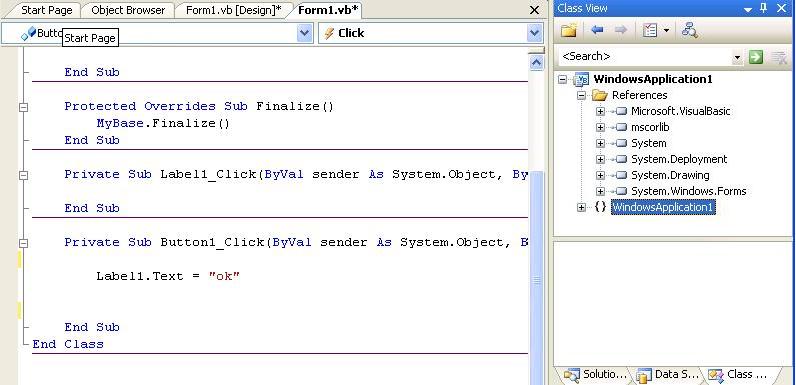Expand the System.Windows.Forms reference node

(601, 191)
